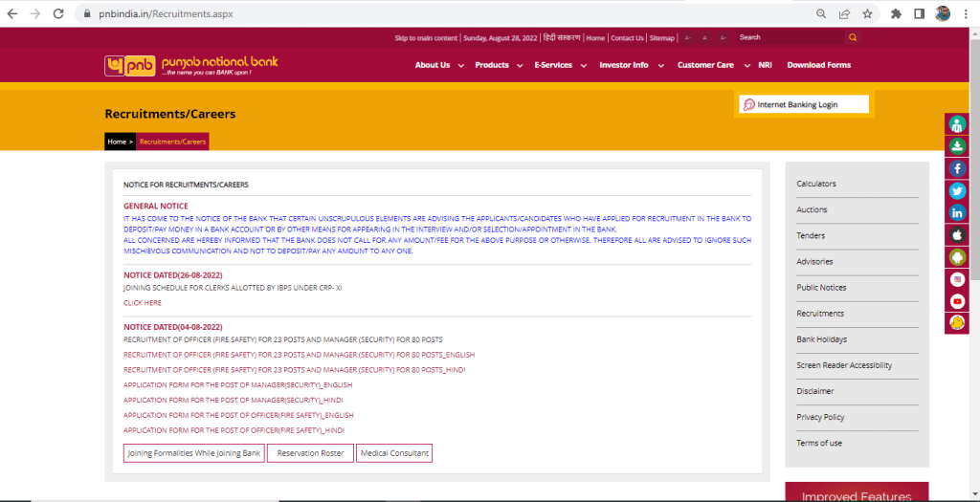Open Bank Holidays in right sidebar
This screenshot has height=502, width=980.
822,339
